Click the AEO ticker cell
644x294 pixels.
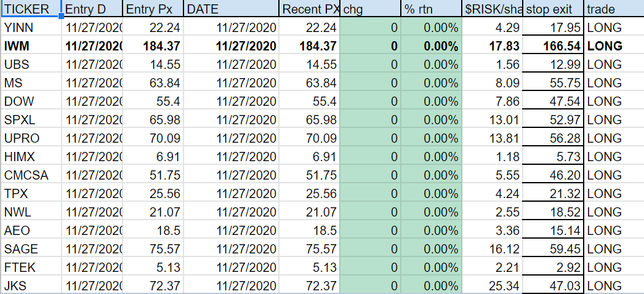click(31, 231)
